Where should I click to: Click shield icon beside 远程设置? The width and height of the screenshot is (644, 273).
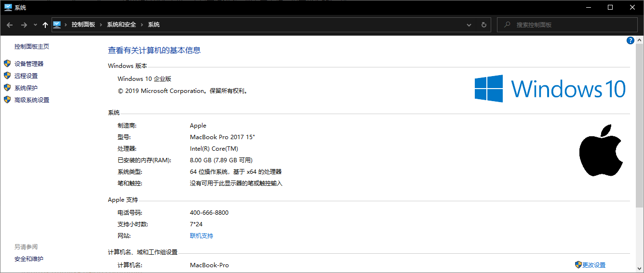point(7,76)
